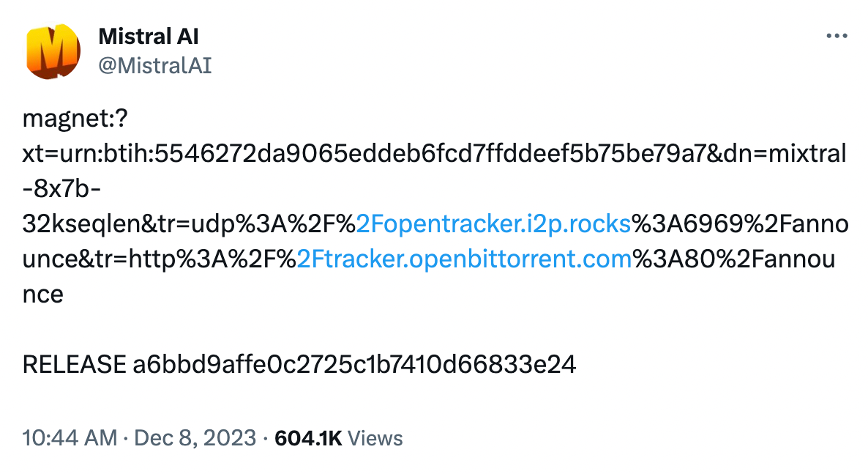Screen dimensions: 868x474
Task: Click the '%3A6969%2Fanno' text
Action: pyautogui.click(x=741, y=224)
